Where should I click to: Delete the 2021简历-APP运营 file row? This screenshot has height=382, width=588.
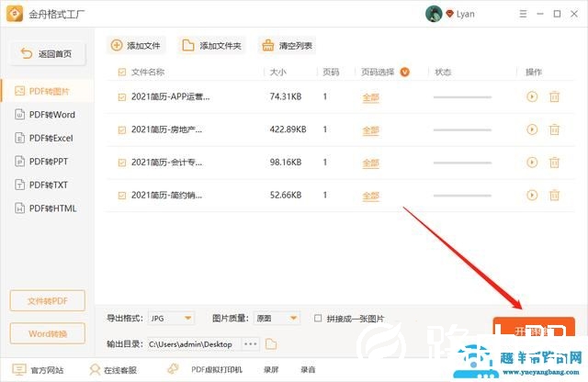[554, 96]
